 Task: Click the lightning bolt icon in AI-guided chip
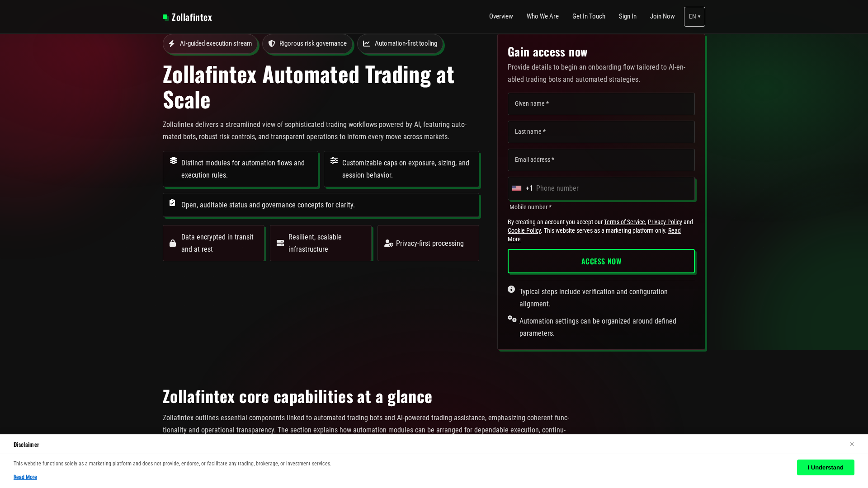(x=172, y=43)
